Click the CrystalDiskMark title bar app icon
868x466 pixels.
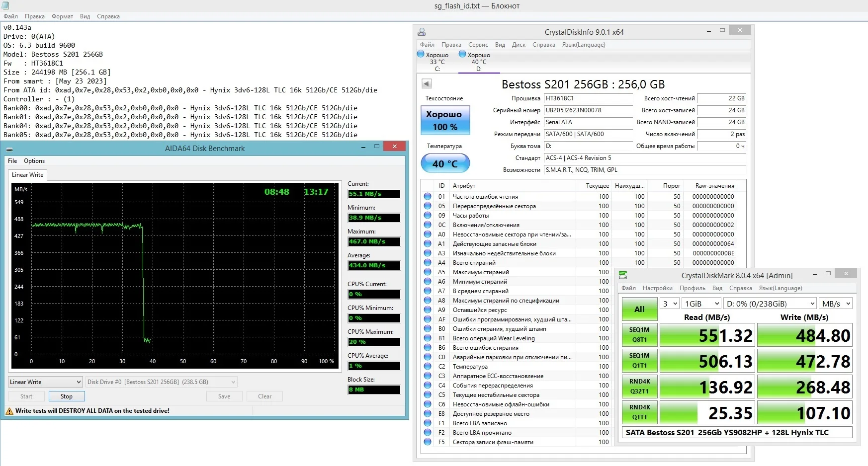(623, 275)
